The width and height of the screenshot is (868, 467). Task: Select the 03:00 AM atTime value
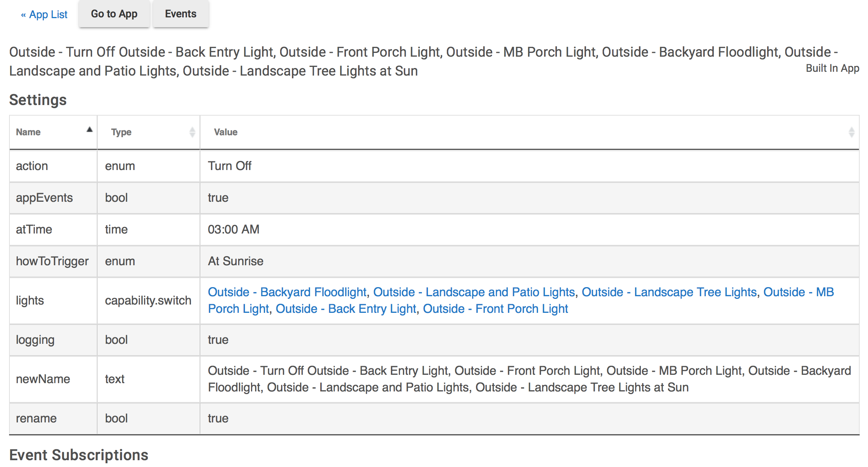pyautogui.click(x=233, y=229)
